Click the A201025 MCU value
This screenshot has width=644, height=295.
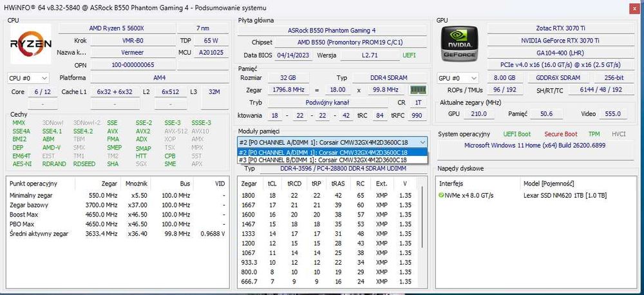click(x=211, y=53)
